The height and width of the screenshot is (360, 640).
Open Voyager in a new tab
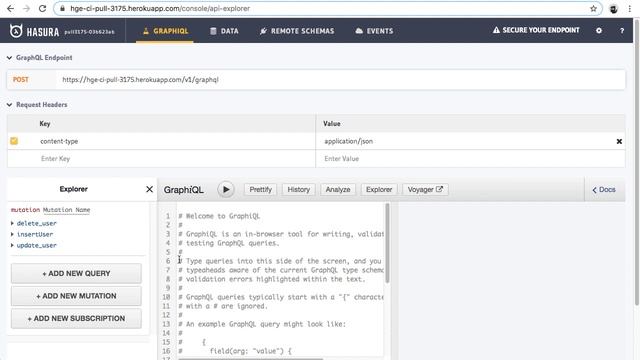pos(425,189)
